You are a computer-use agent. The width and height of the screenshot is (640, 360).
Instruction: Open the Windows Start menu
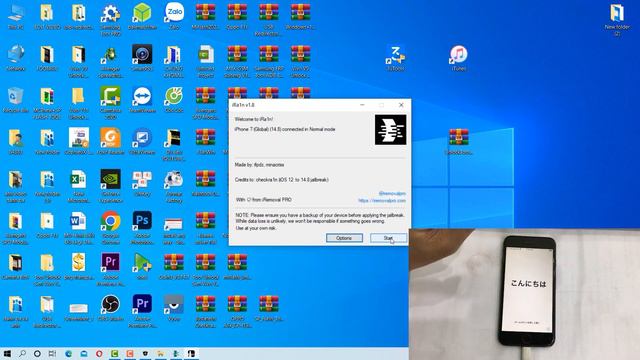pos(7,353)
